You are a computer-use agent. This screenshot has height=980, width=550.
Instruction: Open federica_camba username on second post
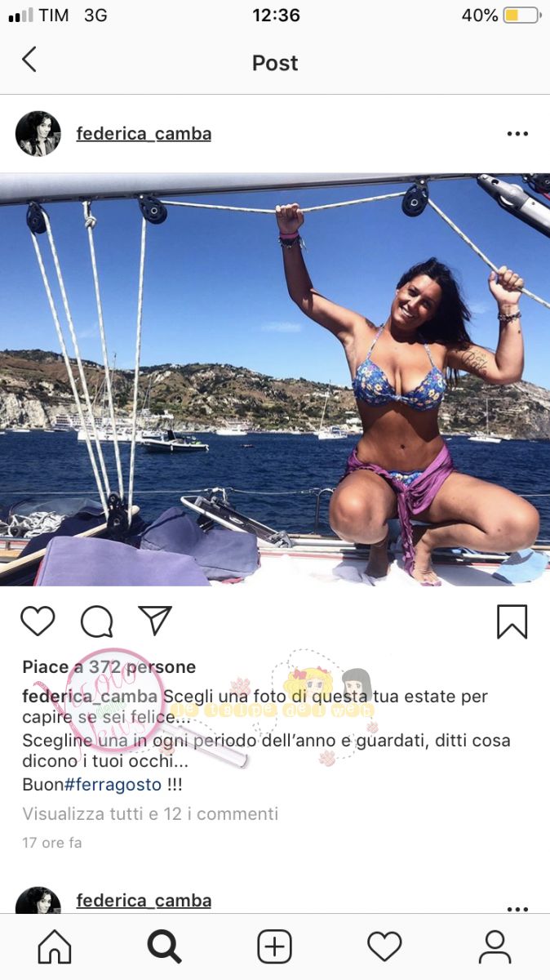(x=144, y=901)
